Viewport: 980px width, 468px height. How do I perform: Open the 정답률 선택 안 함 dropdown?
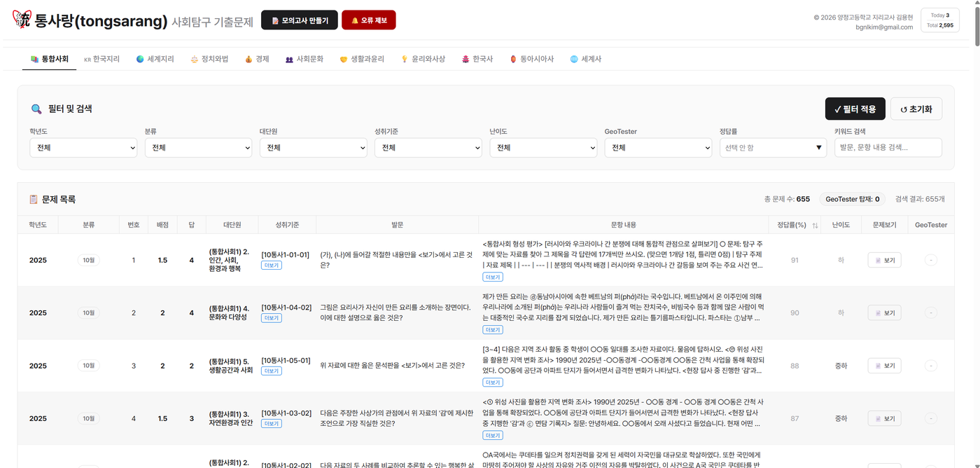click(773, 148)
